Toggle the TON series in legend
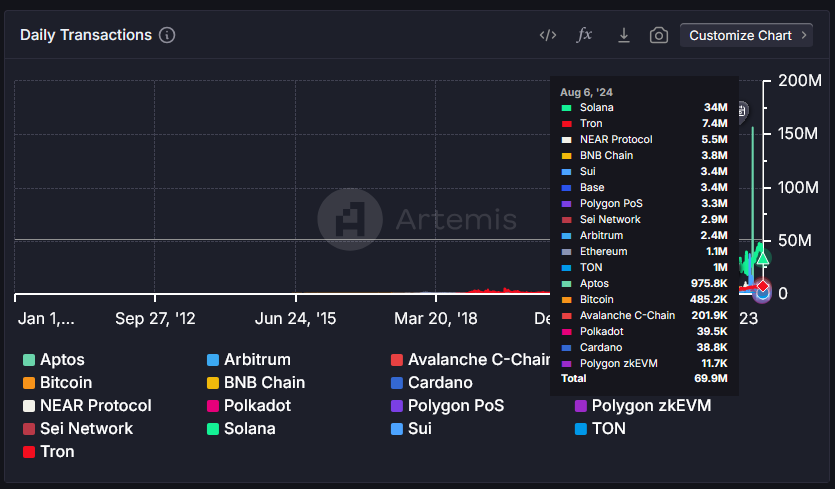835x489 pixels. click(600, 428)
